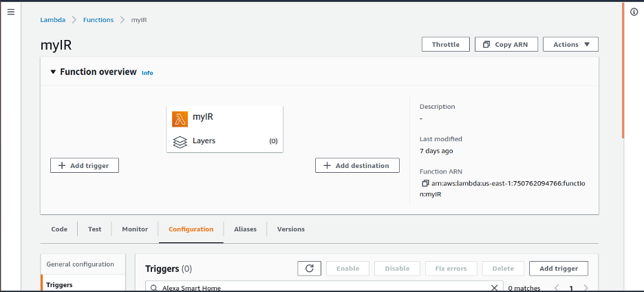
Task: Click the Throttle button
Action: click(445, 45)
